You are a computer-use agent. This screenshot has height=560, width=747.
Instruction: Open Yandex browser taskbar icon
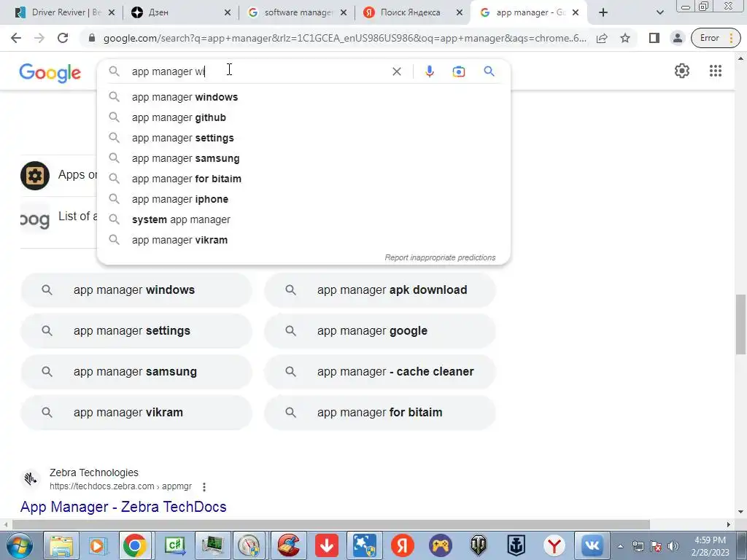click(x=554, y=545)
